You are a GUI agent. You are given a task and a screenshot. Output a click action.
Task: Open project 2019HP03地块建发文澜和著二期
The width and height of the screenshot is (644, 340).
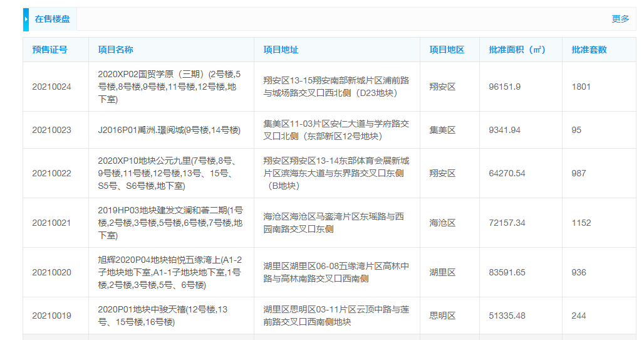tap(170, 223)
